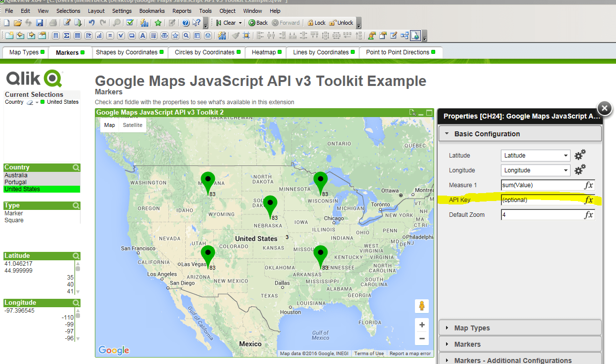
Task: Click the Unlock selections button
Action: tap(341, 23)
